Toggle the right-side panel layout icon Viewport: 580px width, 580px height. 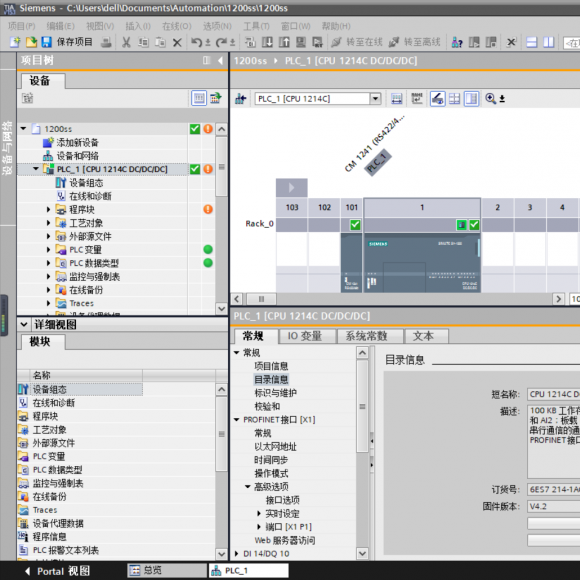(472, 99)
